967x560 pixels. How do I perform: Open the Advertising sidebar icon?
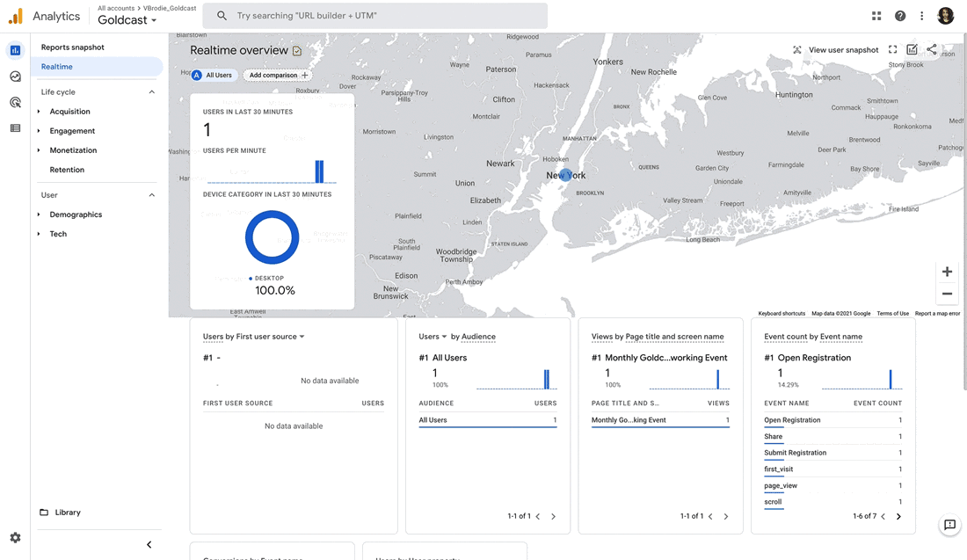(16, 102)
